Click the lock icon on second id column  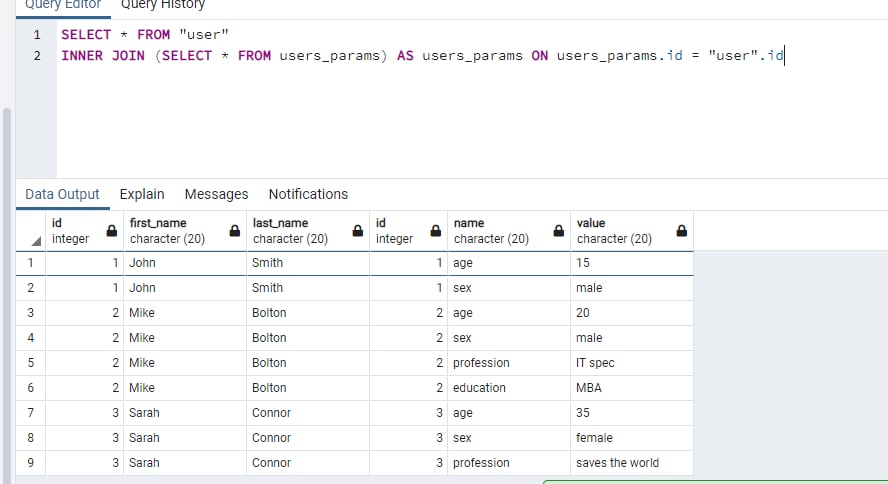(436, 230)
